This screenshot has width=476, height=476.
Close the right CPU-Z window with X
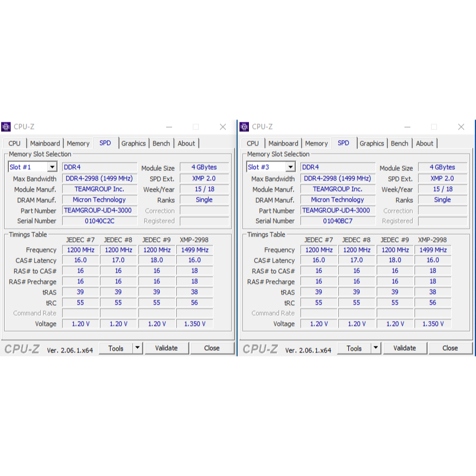point(461,127)
